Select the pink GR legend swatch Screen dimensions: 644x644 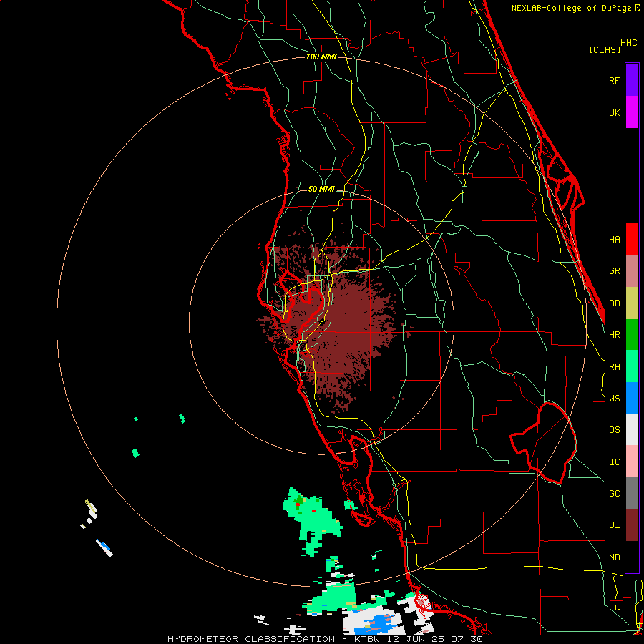[x=632, y=271]
